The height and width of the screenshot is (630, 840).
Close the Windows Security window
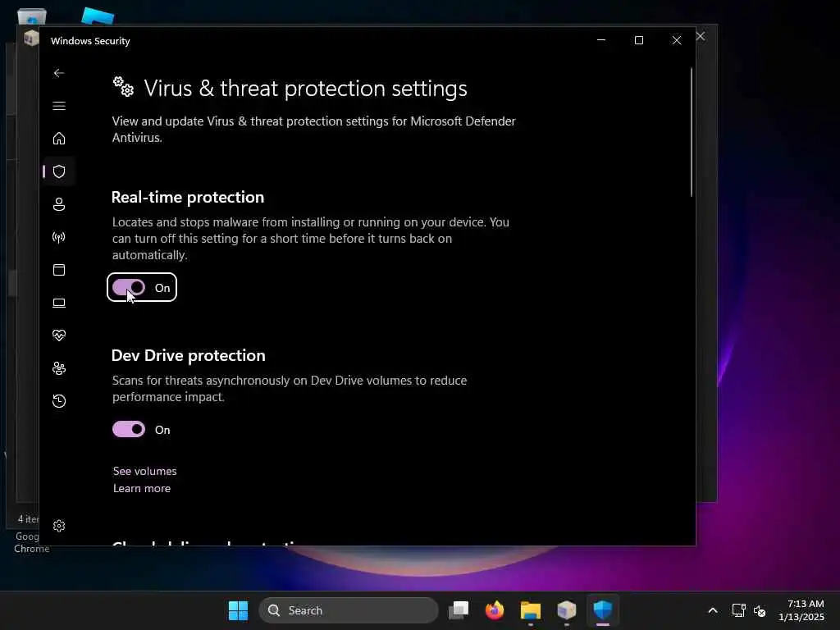[677, 40]
